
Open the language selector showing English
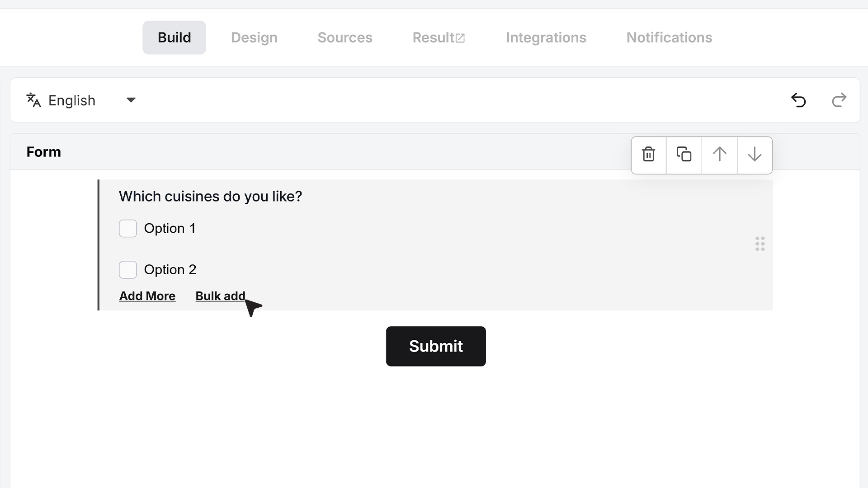tap(81, 100)
